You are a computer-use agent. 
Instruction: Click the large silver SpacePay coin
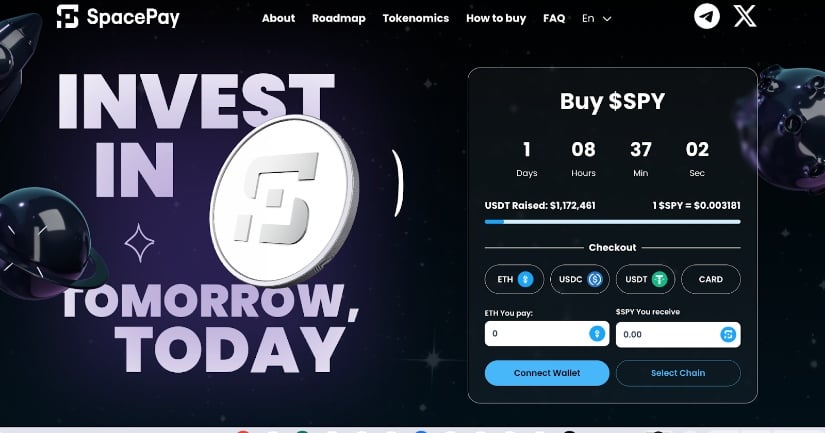pos(285,200)
